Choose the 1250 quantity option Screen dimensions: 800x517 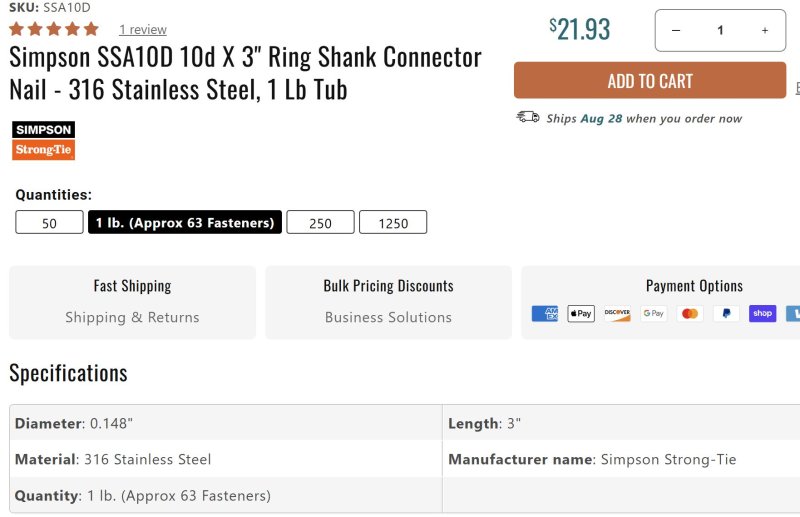(393, 223)
